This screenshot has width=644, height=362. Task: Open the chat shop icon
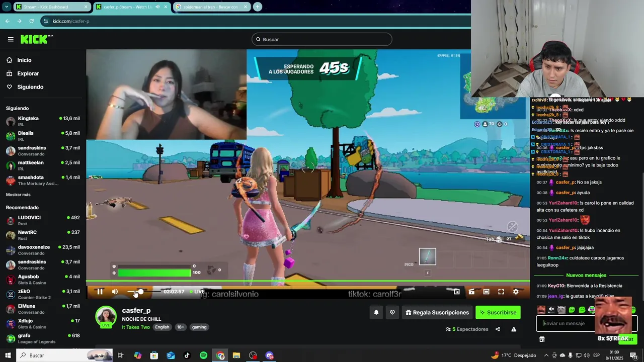point(542,339)
